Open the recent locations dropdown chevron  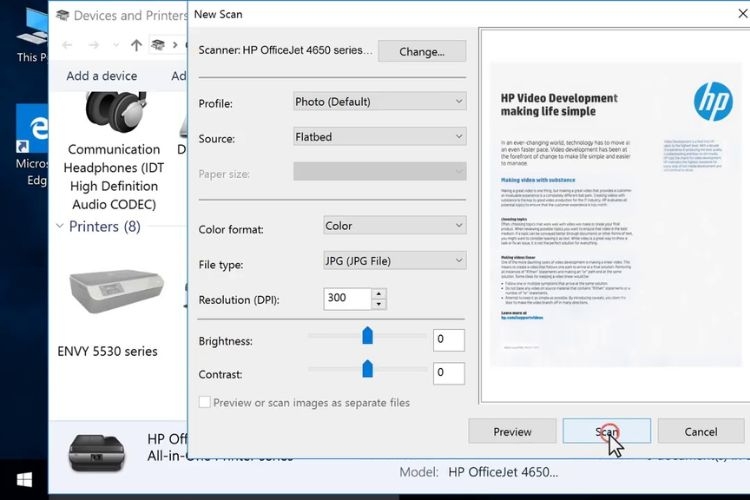(x=116, y=45)
